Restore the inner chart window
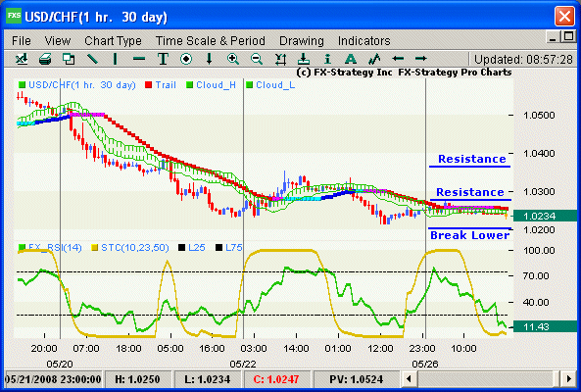Screen dimensions: 581x392 click(x=568, y=36)
